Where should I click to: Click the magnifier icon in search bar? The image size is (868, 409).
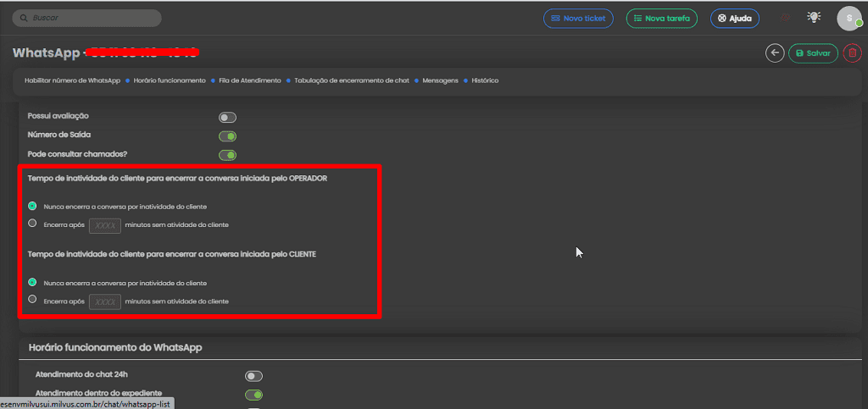tap(23, 18)
